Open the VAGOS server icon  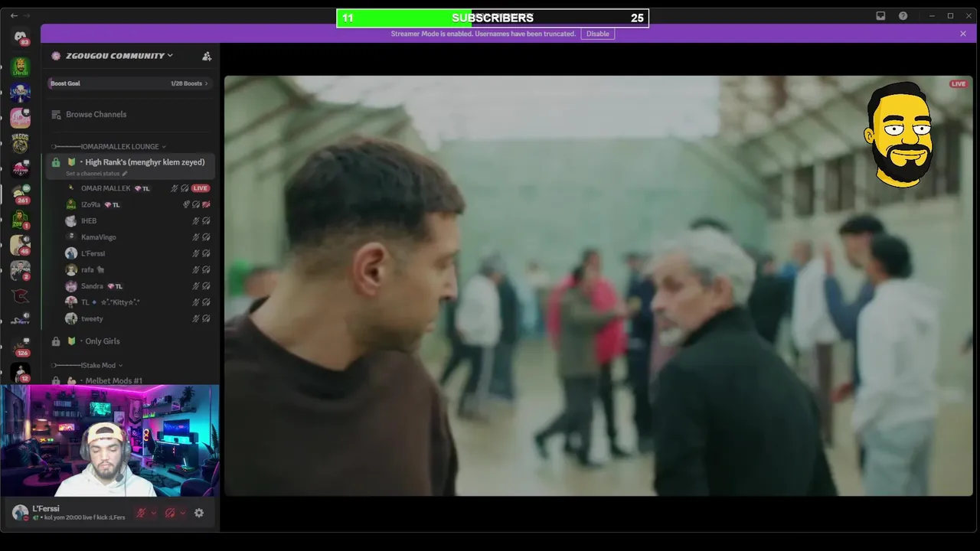click(x=20, y=143)
